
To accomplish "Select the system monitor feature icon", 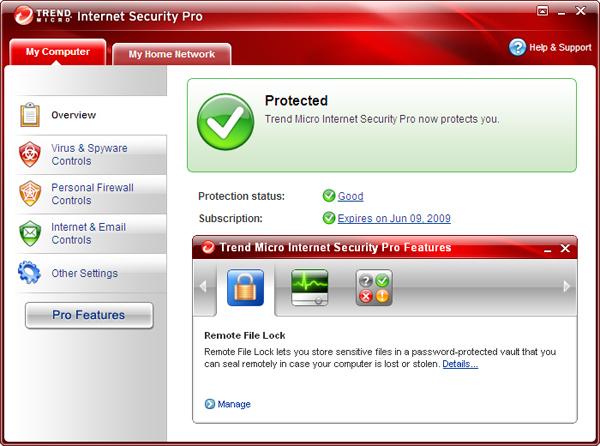I will pos(309,287).
